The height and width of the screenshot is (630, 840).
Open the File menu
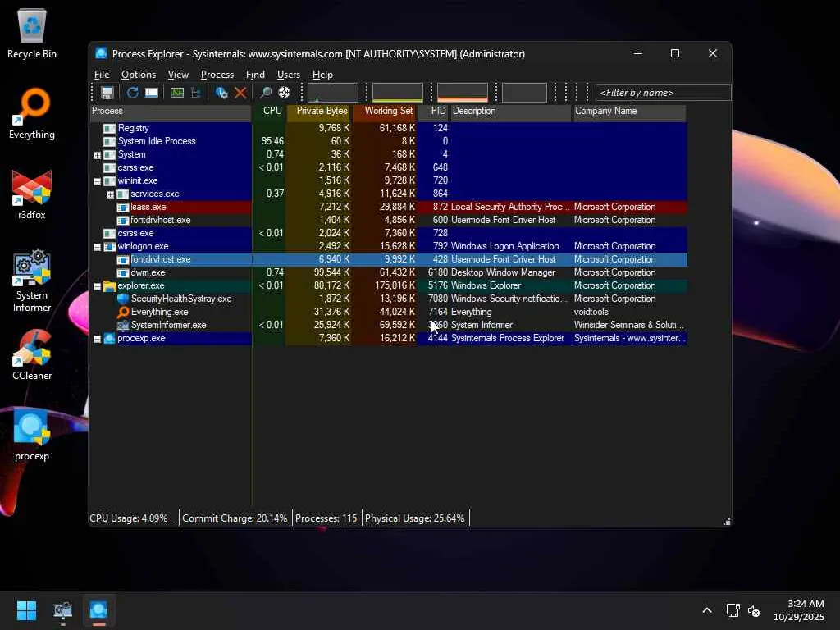102,75
